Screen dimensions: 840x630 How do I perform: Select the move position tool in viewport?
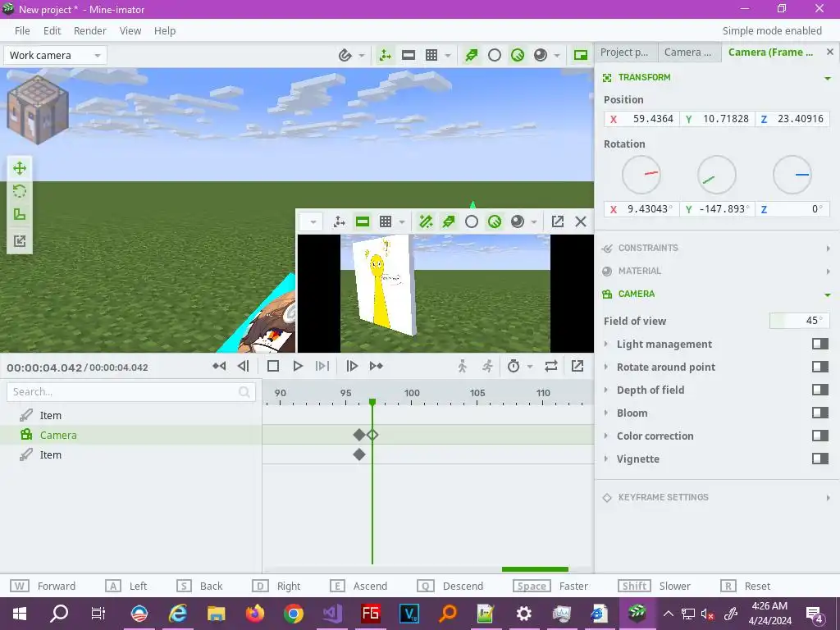coord(20,168)
